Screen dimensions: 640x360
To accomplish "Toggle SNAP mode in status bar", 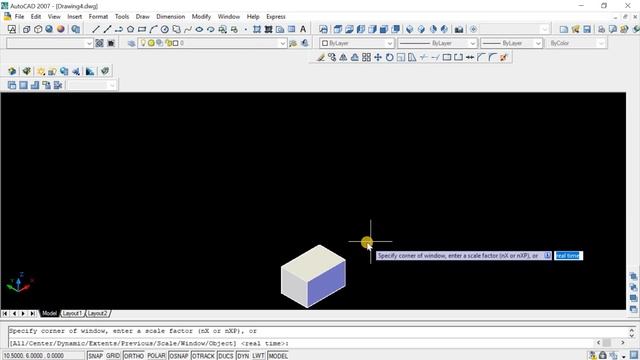I will click(95, 356).
